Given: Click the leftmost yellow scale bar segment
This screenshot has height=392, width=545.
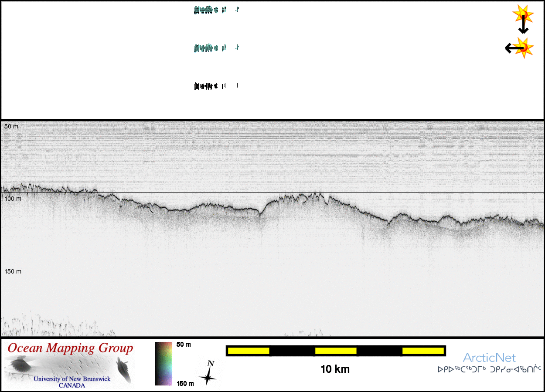Looking at the screenshot, I should [x=249, y=351].
